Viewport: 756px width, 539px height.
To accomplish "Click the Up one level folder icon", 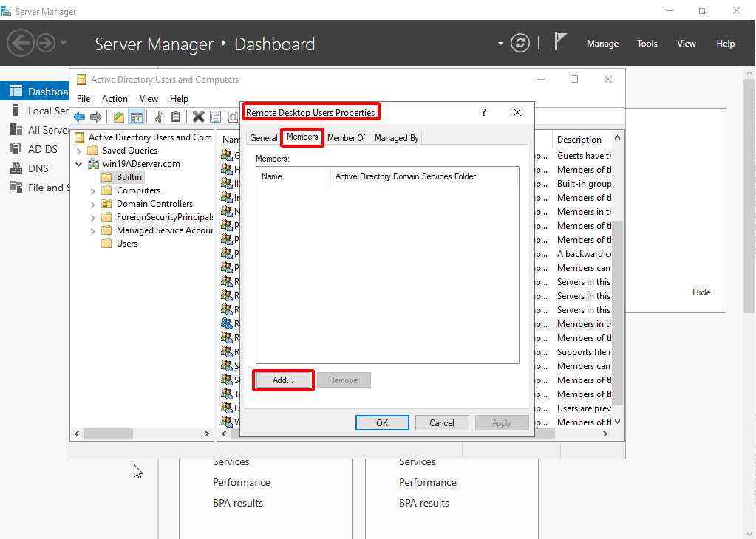I will [x=118, y=117].
